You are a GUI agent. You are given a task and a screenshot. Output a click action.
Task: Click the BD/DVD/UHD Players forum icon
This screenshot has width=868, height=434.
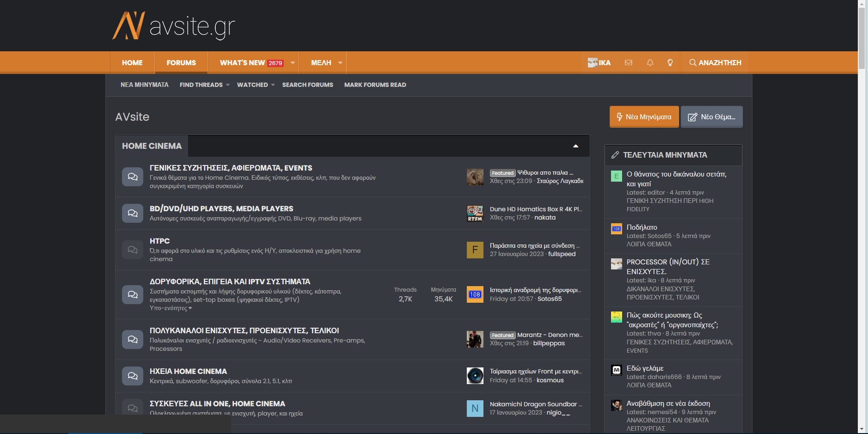pyautogui.click(x=132, y=214)
